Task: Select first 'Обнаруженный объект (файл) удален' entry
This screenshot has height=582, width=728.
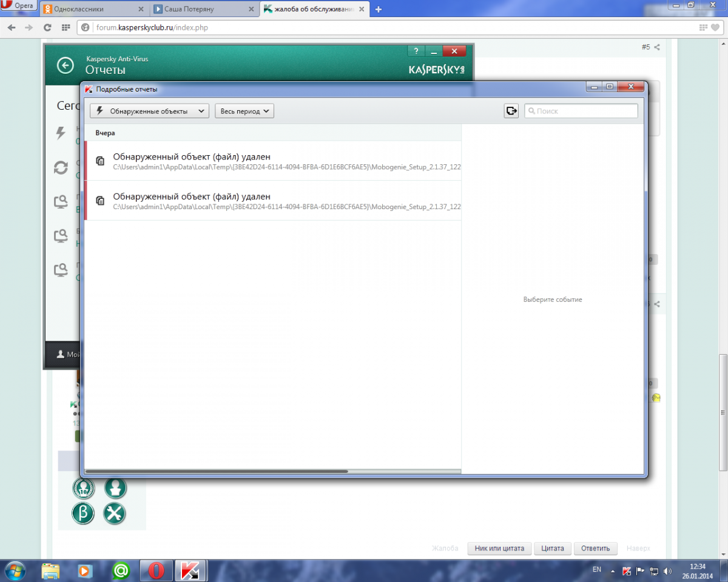Action: point(272,161)
